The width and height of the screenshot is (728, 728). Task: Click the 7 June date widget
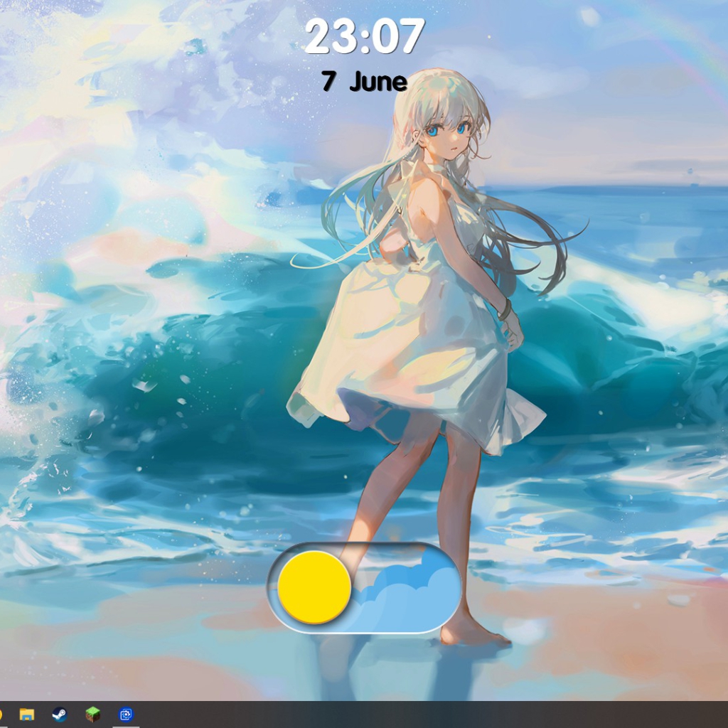[365, 81]
